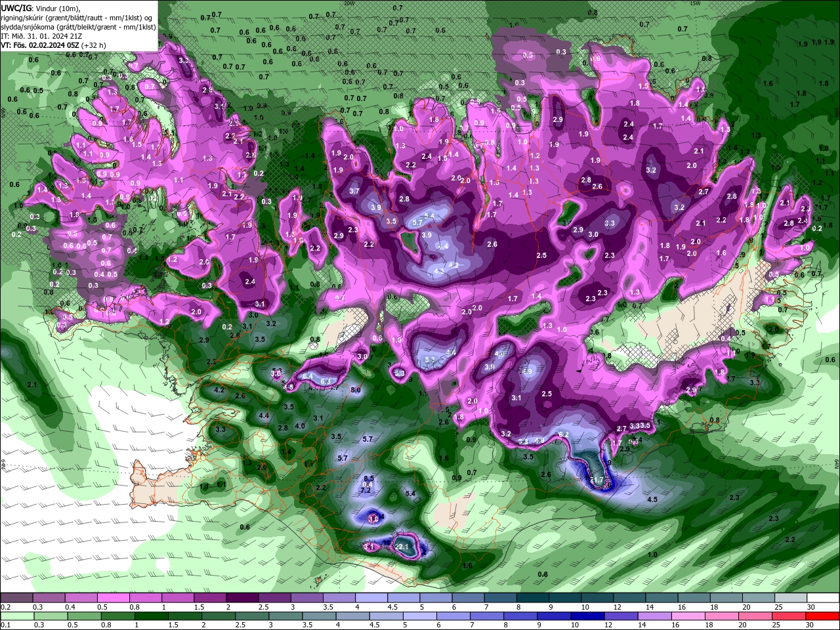The width and height of the screenshot is (840, 630).
Task: Click the snow legend swatch between 4 and 4.5
Action: [x=371, y=598]
